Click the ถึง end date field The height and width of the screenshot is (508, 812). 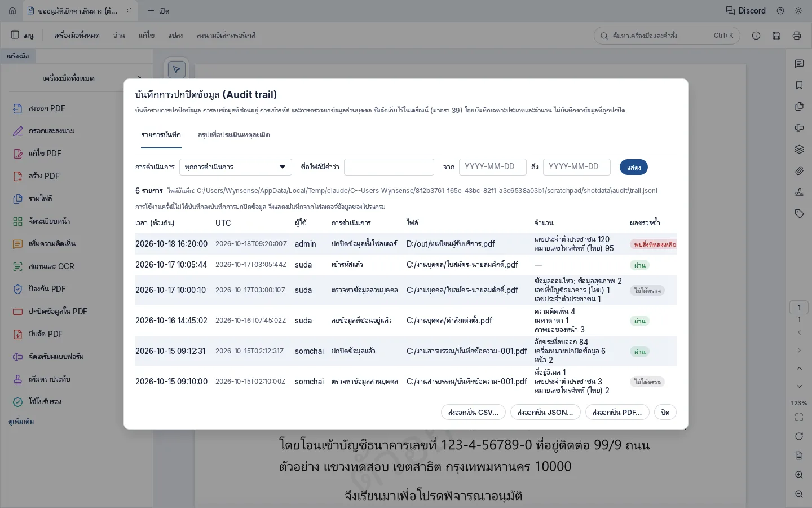point(577,167)
